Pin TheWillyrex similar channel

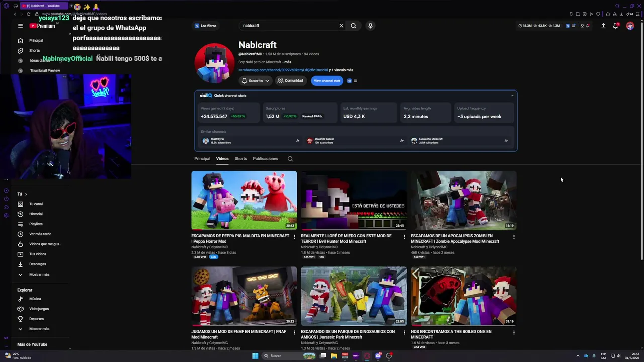(298, 141)
